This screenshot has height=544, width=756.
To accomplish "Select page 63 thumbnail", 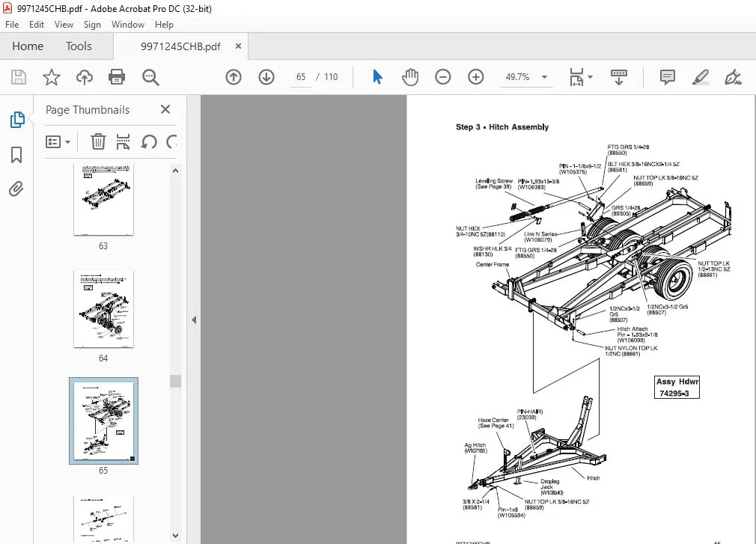I will point(103,200).
